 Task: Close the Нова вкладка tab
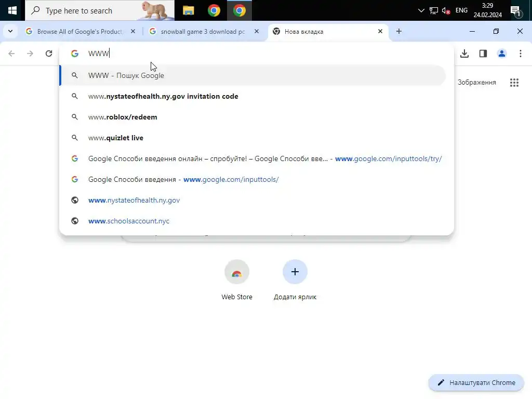[380, 31]
